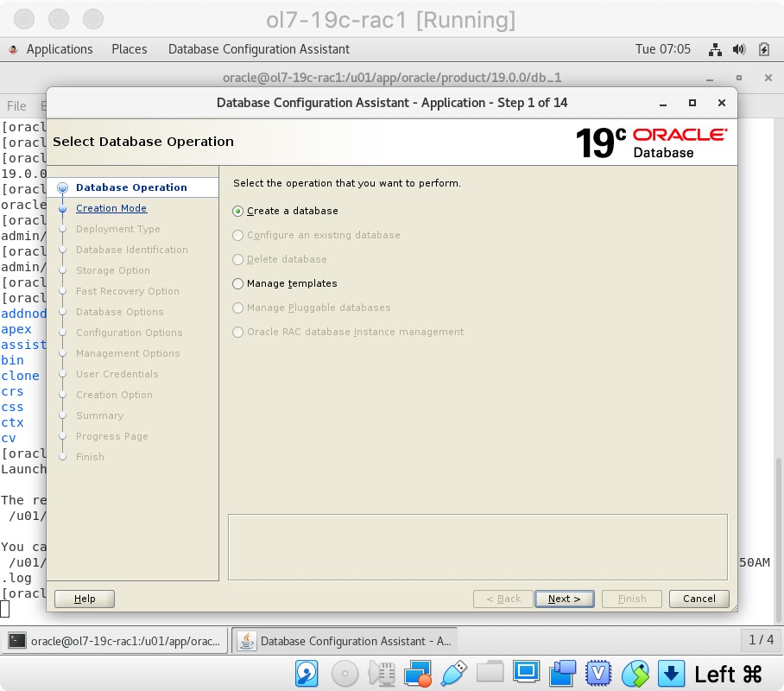Click the VirtualBox keyboard capture arrow icon

[671, 674]
